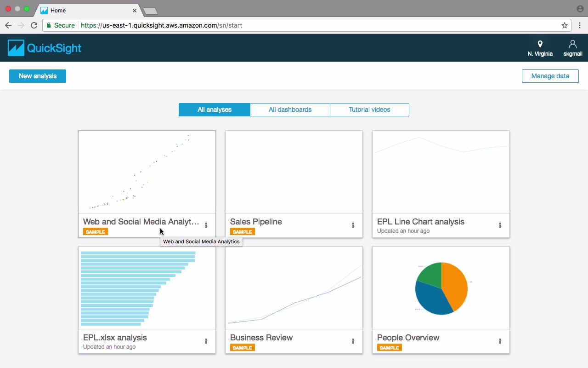Open options menu for EPL.xlsx analysis
Viewport: 588px width, 368px height.
(x=206, y=341)
